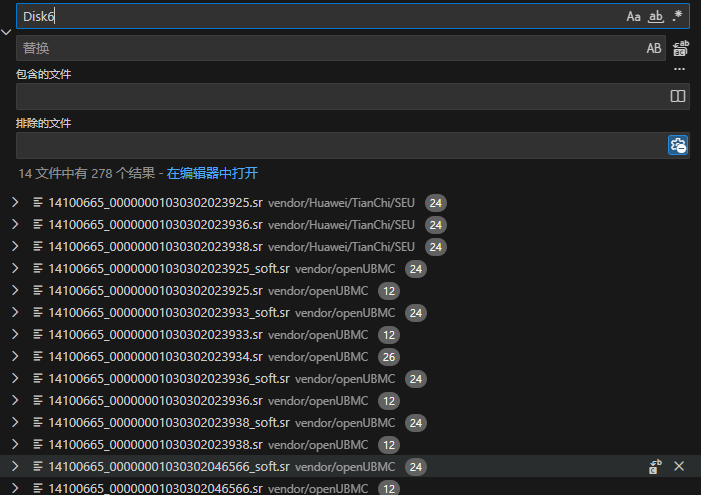Expand the 023933_soft.sr result chevron

click(15, 312)
